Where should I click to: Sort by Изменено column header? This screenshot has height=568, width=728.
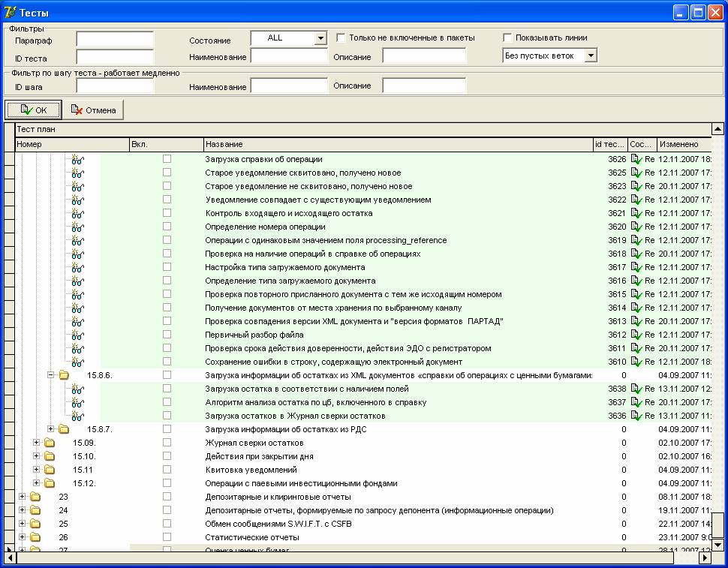click(x=684, y=144)
